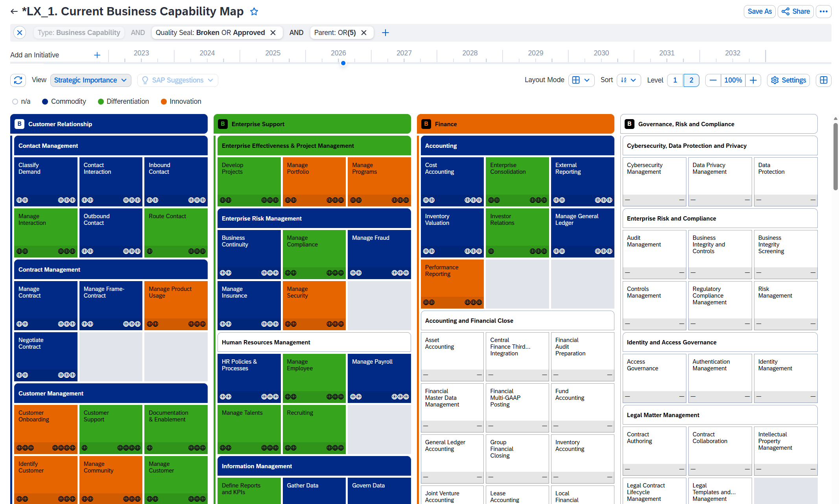Open the Enterprise Risk Management group header
This screenshot has height=504, width=839.
(x=314, y=218)
